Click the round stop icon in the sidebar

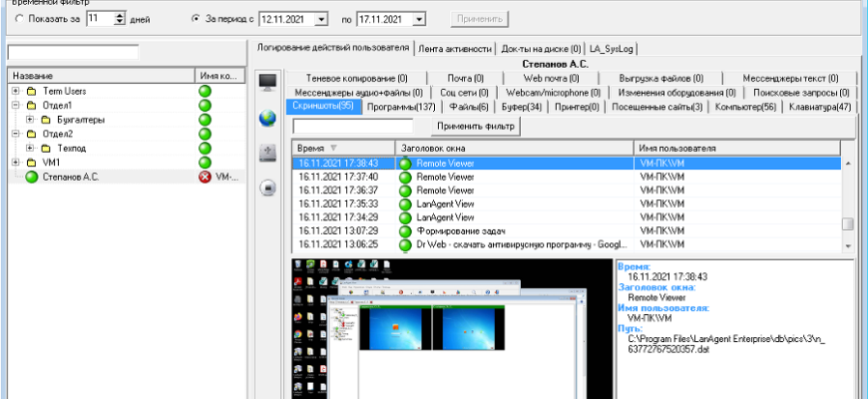(x=267, y=188)
